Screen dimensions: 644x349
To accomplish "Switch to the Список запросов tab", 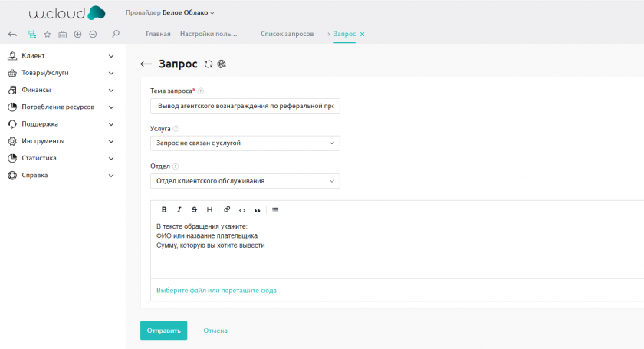I will [287, 35].
